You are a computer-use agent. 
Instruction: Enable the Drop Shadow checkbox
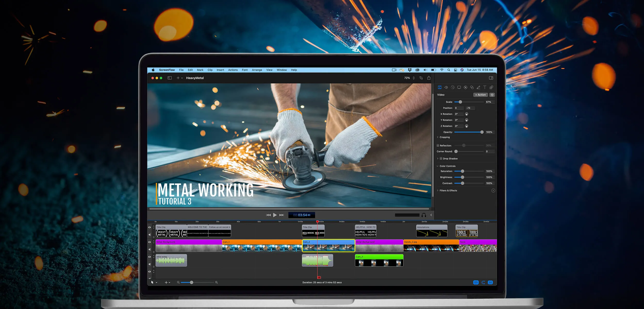coord(441,159)
